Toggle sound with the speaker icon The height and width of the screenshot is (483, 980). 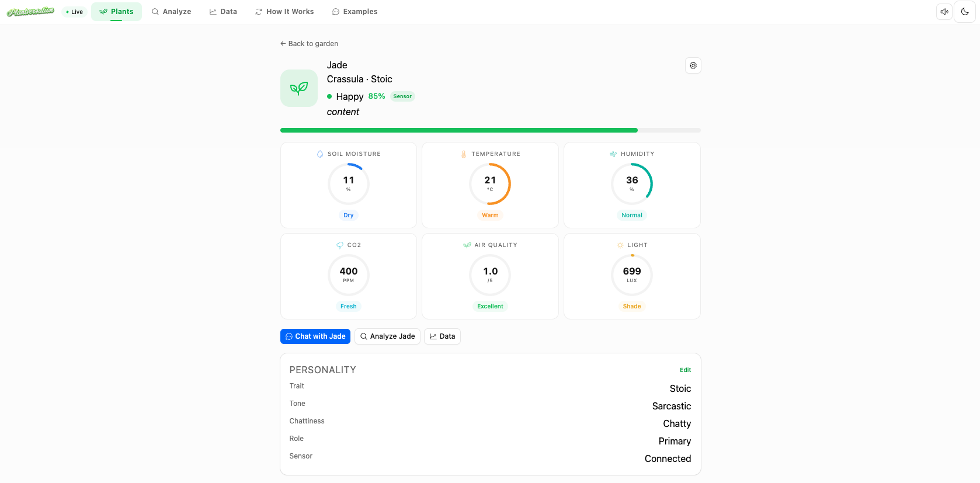tap(944, 12)
